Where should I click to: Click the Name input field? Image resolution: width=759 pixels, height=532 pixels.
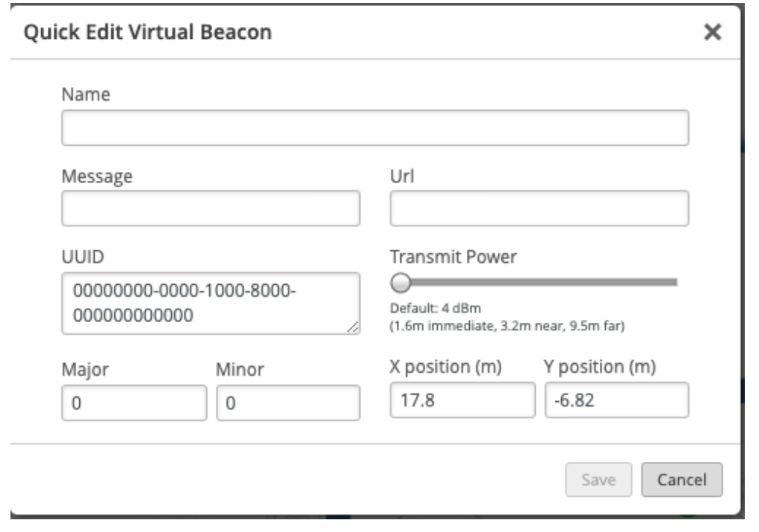pyautogui.click(x=375, y=128)
